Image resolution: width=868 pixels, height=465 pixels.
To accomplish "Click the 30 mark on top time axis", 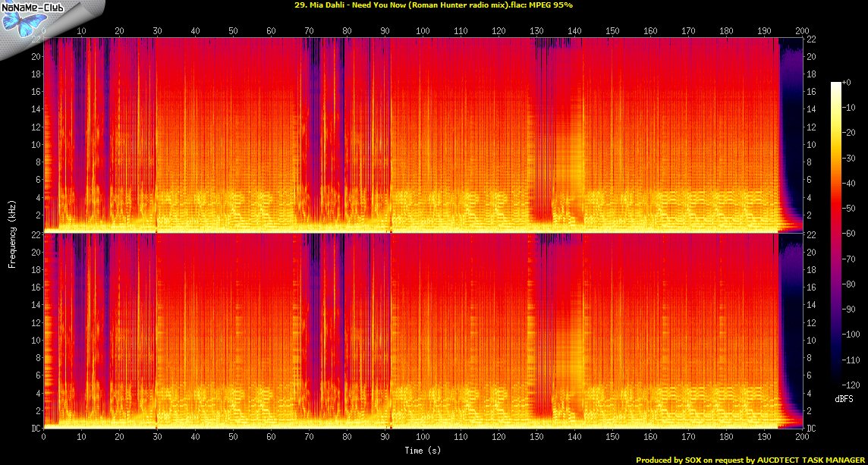I will pos(157,31).
